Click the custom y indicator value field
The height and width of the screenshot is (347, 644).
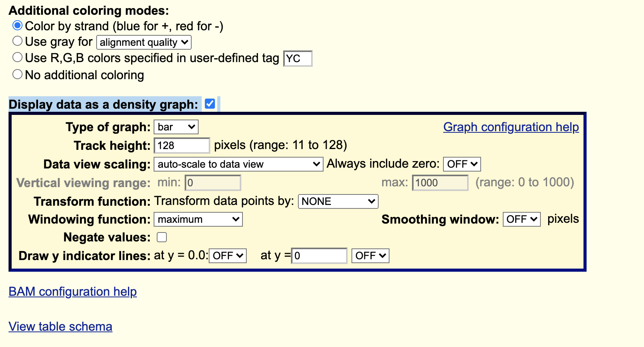point(319,256)
